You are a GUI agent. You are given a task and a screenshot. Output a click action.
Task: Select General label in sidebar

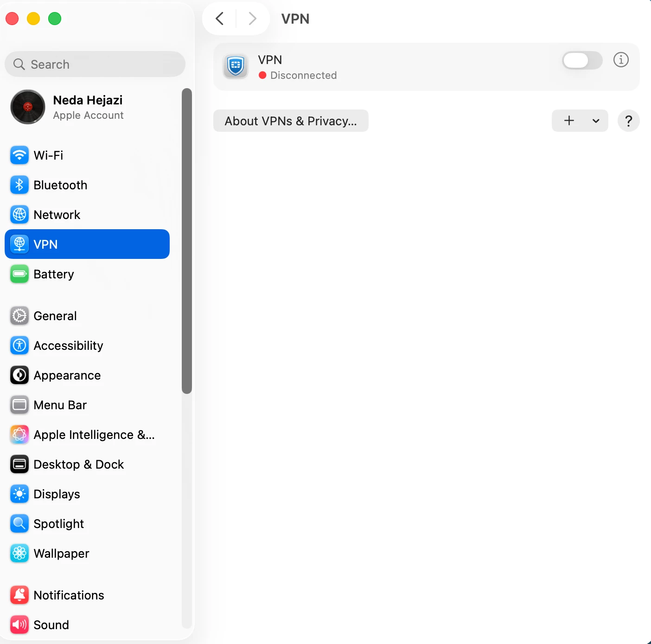pos(55,316)
